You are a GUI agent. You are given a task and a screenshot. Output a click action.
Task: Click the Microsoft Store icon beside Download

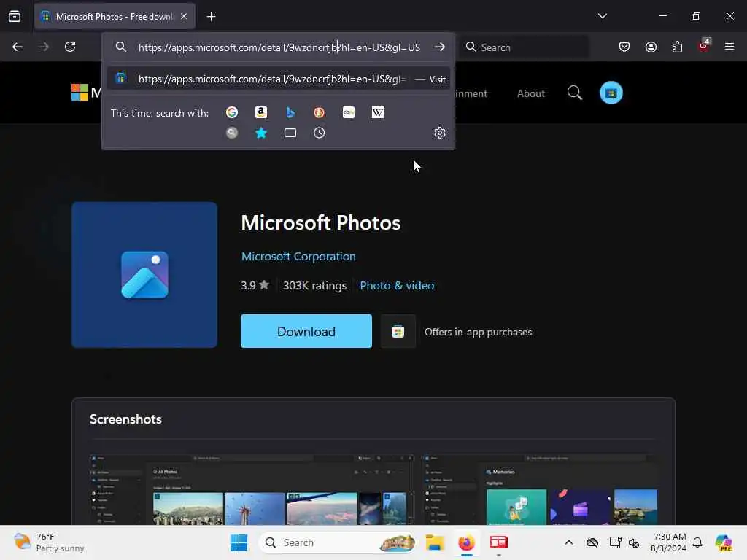pyautogui.click(x=398, y=332)
